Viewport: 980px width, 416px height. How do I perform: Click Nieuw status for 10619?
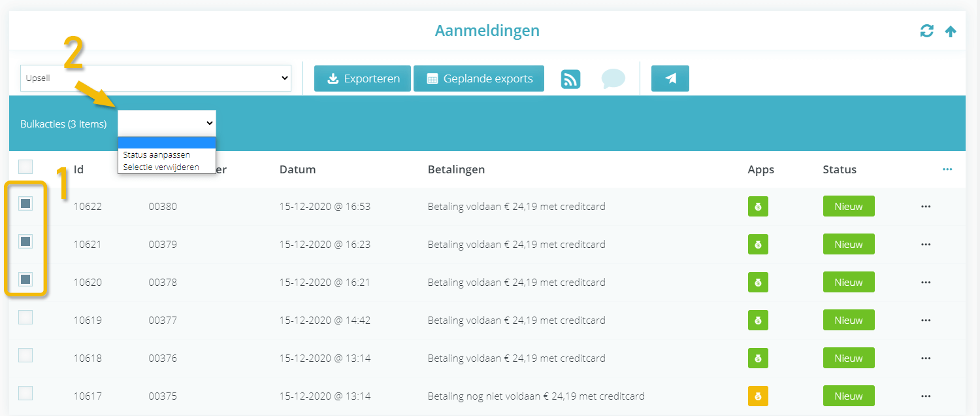pyautogui.click(x=849, y=321)
